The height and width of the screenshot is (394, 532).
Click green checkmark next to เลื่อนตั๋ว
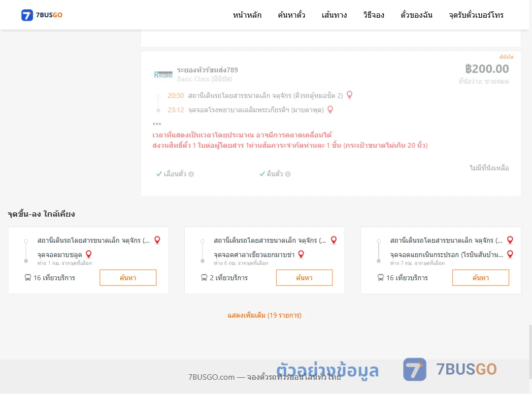click(x=159, y=174)
